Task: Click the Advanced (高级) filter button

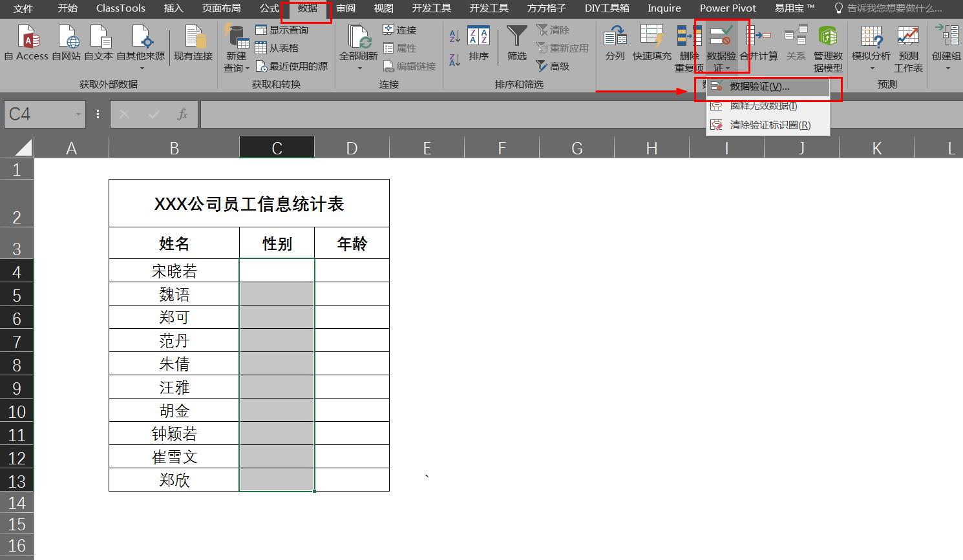Action: 553,66
